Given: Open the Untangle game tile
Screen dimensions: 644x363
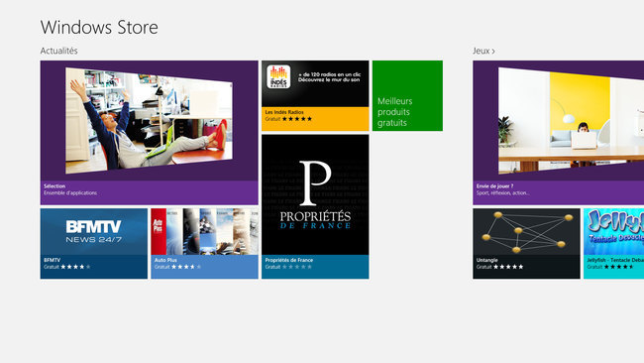Looking at the screenshot, I should [526, 243].
